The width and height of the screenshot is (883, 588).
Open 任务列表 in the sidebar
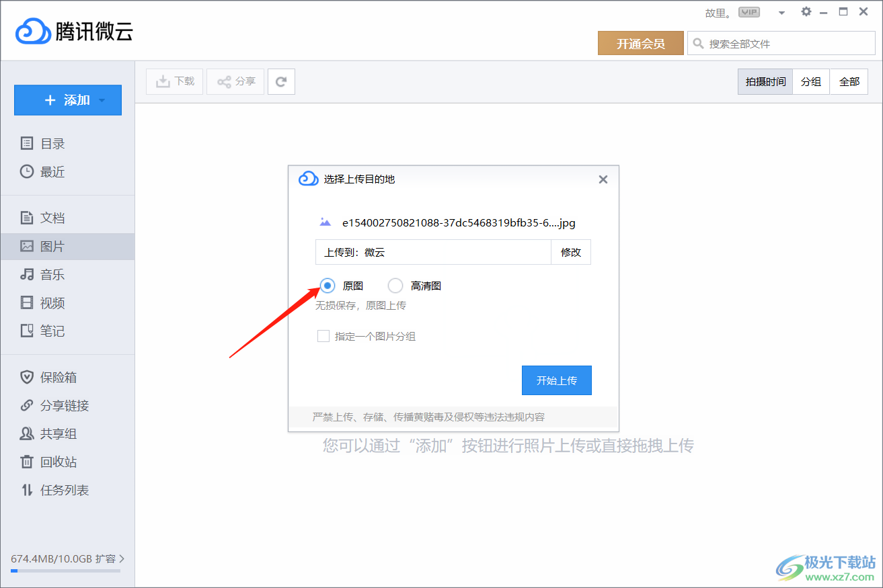pos(67,490)
